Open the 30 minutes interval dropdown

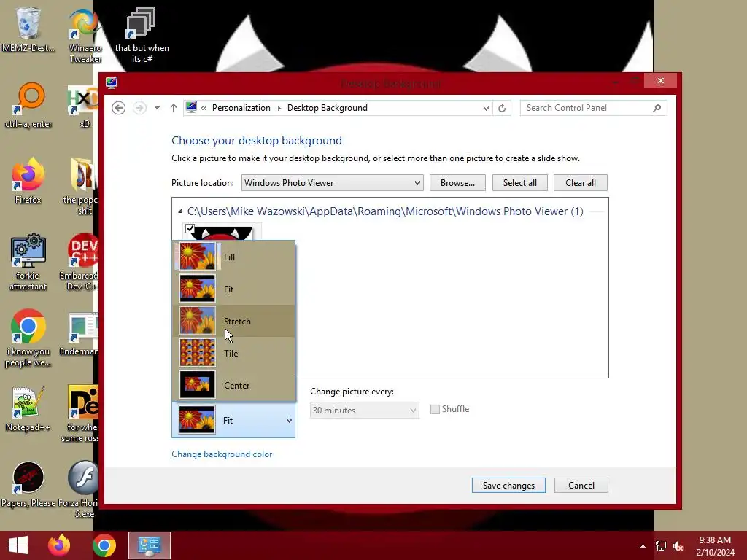(x=365, y=411)
